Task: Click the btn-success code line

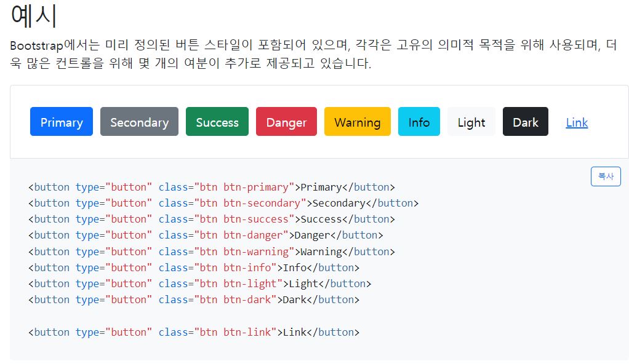Action: click(x=212, y=220)
